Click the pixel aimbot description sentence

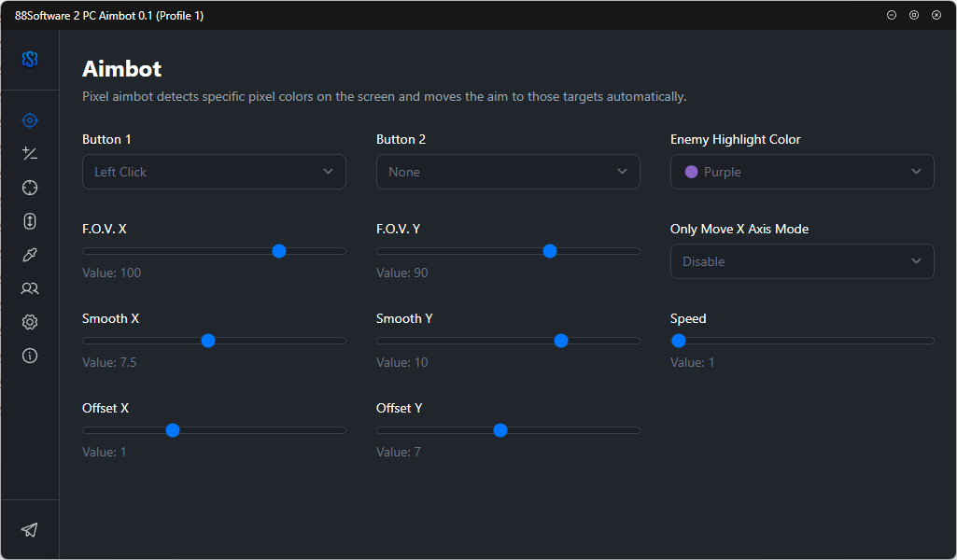[385, 96]
